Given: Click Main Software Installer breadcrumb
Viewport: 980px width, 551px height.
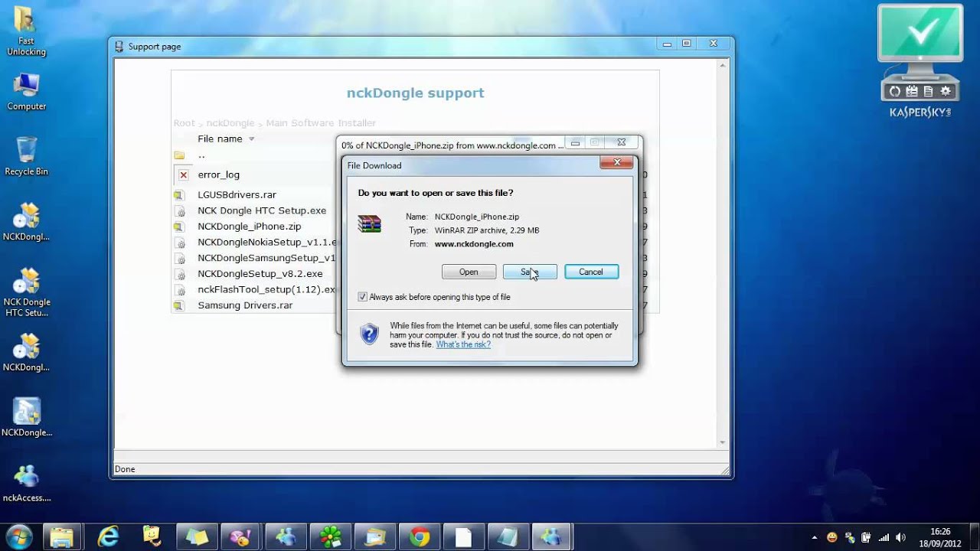Looking at the screenshot, I should point(321,123).
